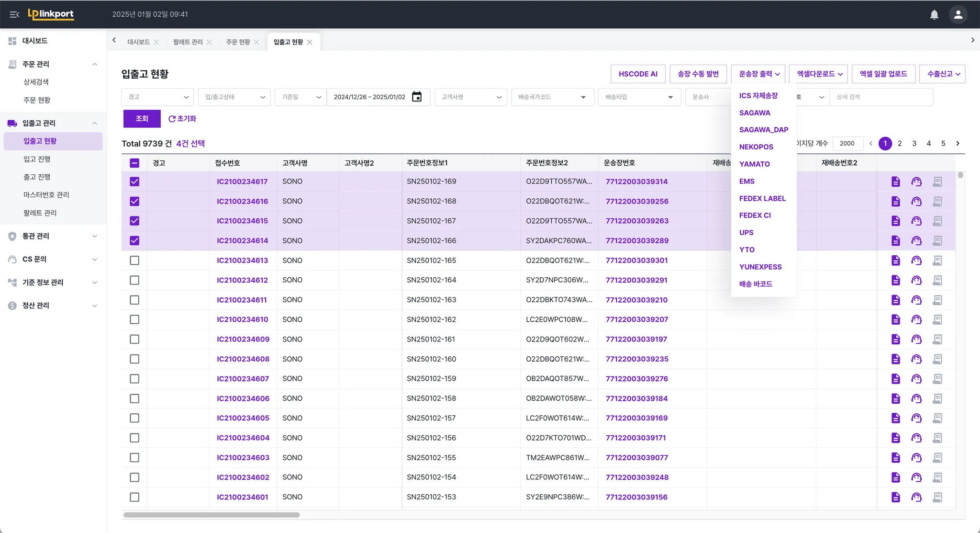Switch to the 팔레트 관리 tab
Viewport: 980px width, 533px height.
tap(188, 42)
